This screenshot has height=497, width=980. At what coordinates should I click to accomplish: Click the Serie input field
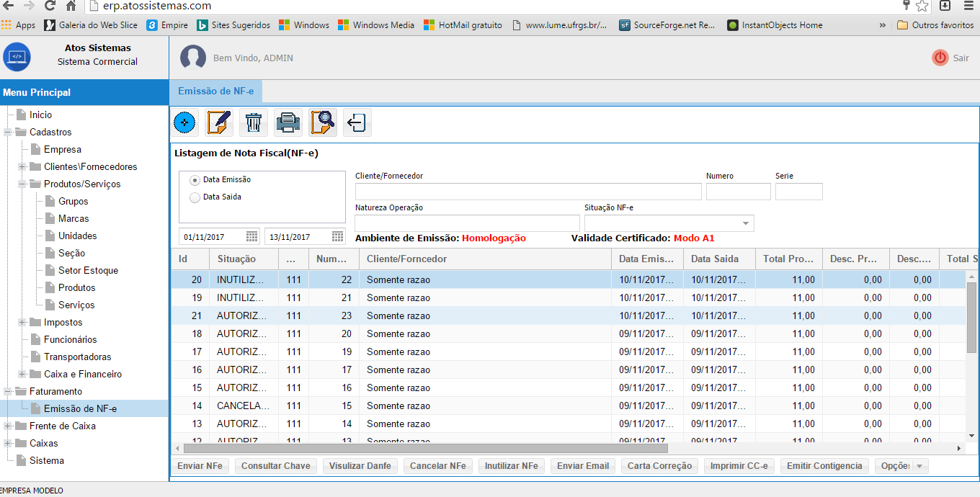click(799, 192)
